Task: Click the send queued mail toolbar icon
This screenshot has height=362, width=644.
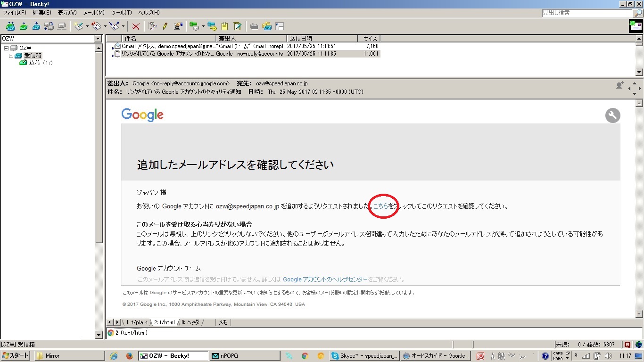Action: click(x=23, y=26)
